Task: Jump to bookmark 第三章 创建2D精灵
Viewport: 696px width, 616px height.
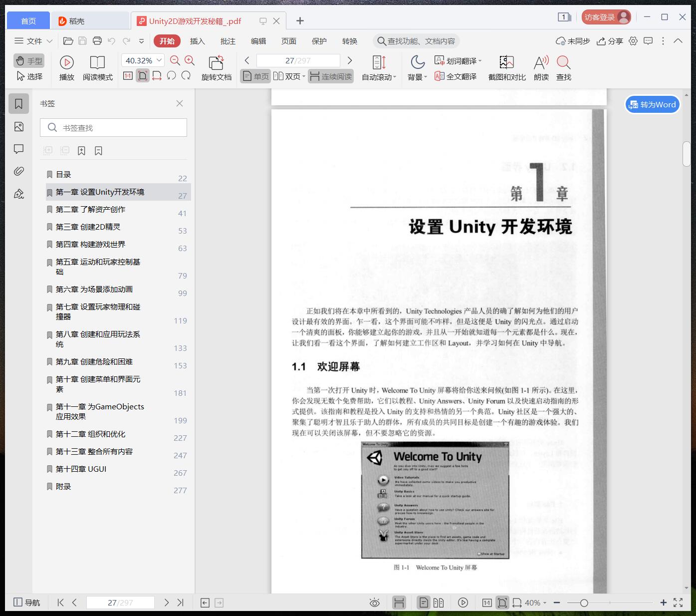Action: (118, 227)
